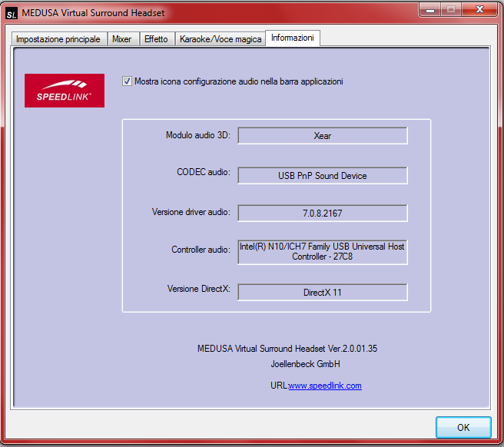Click the 'CODEC audio:' label
504x447 pixels.
[204, 172]
